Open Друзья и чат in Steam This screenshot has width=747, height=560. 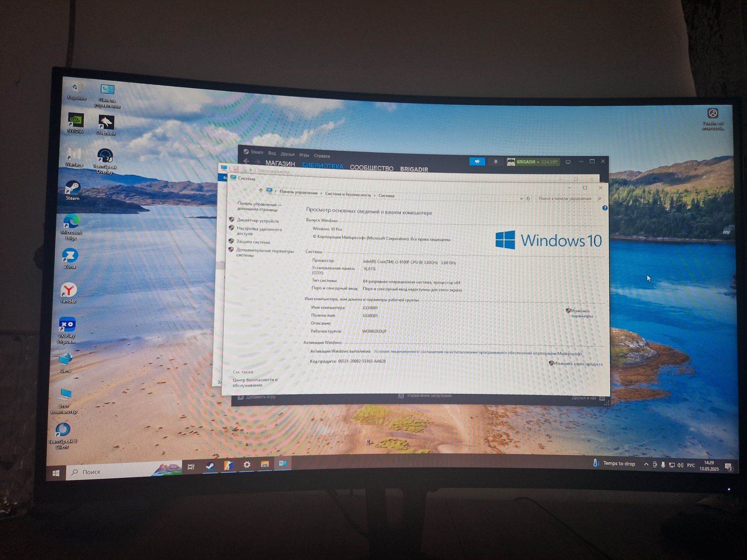(588, 398)
